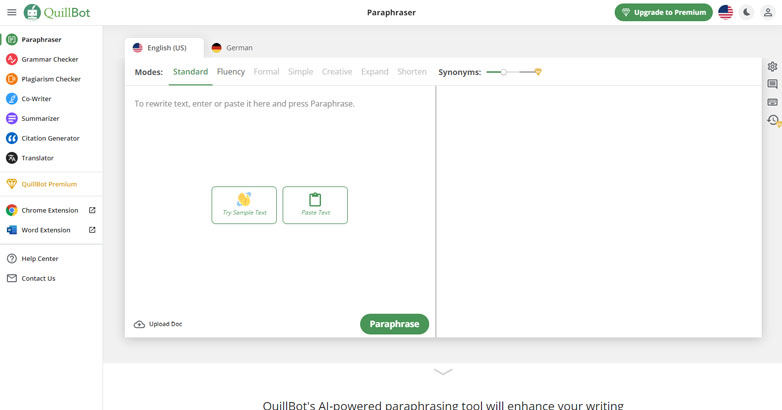Screen dimensions: 782x410
Task: Open the hamburger menu
Action: [x=12, y=12]
